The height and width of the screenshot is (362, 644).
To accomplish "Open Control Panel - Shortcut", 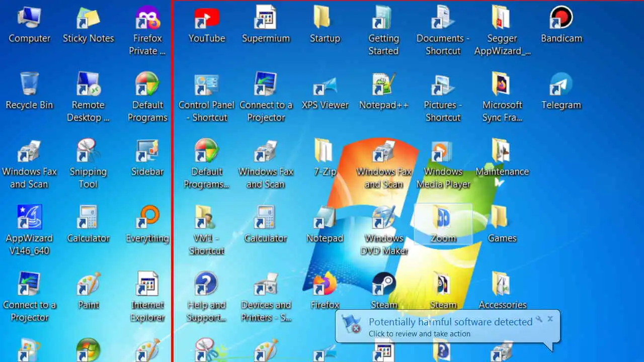I will point(207,97).
